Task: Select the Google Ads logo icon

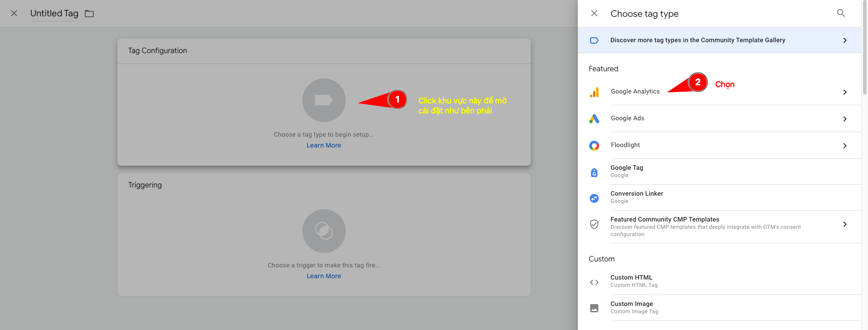Action: (594, 119)
